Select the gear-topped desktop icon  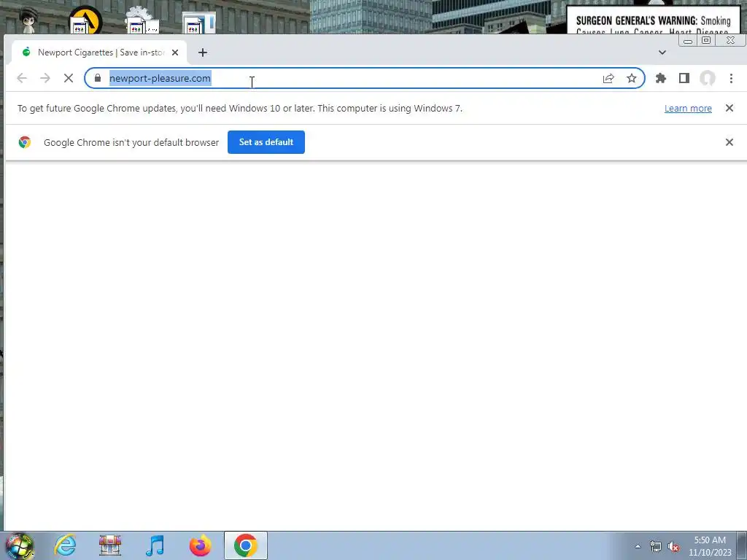142,20
